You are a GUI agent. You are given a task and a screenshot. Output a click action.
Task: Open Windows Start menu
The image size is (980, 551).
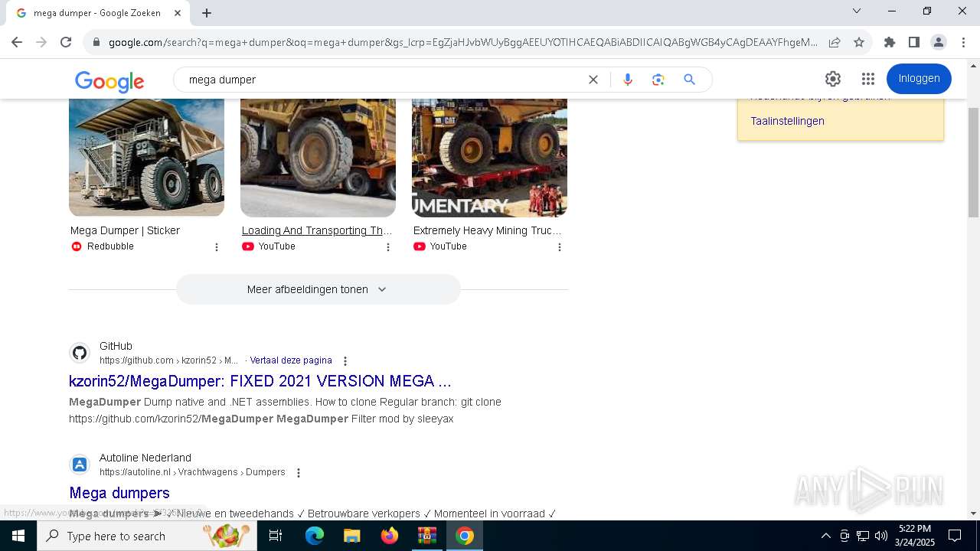18,536
